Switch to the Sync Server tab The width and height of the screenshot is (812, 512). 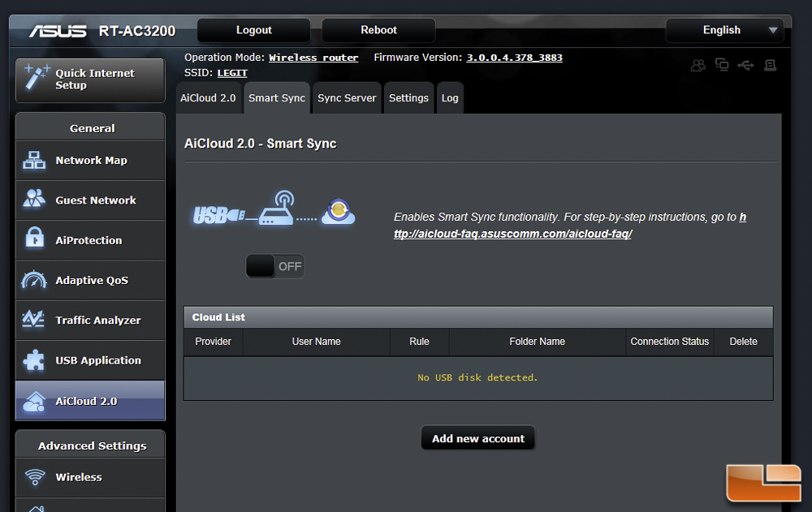click(x=347, y=98)
